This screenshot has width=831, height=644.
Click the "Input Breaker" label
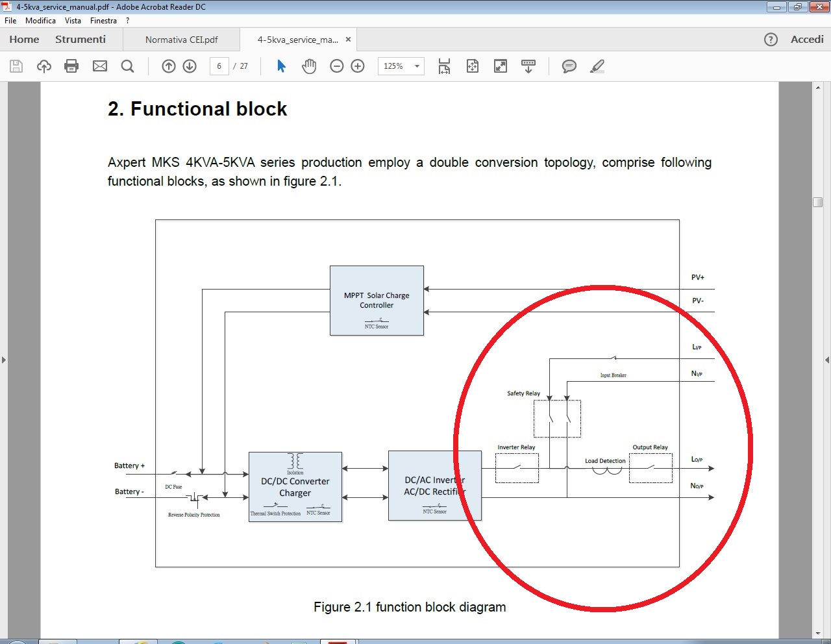click(613, 375)
